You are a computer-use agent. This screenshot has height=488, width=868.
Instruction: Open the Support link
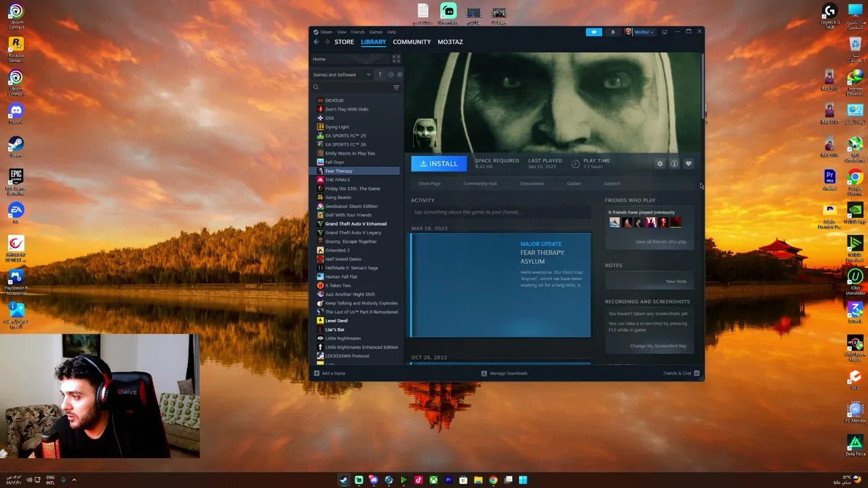(x=612, y=184)
